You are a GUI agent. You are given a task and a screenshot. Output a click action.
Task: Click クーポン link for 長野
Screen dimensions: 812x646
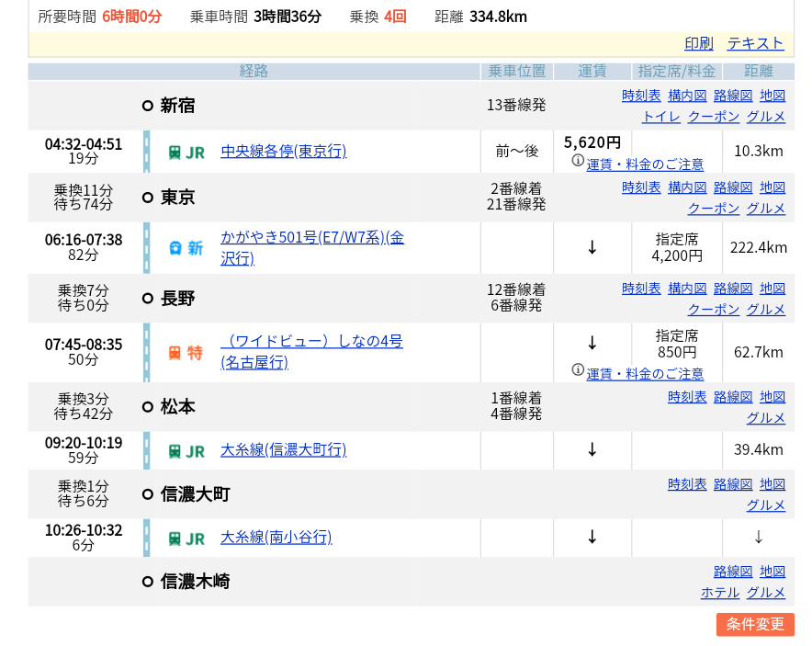pos(714,310)
